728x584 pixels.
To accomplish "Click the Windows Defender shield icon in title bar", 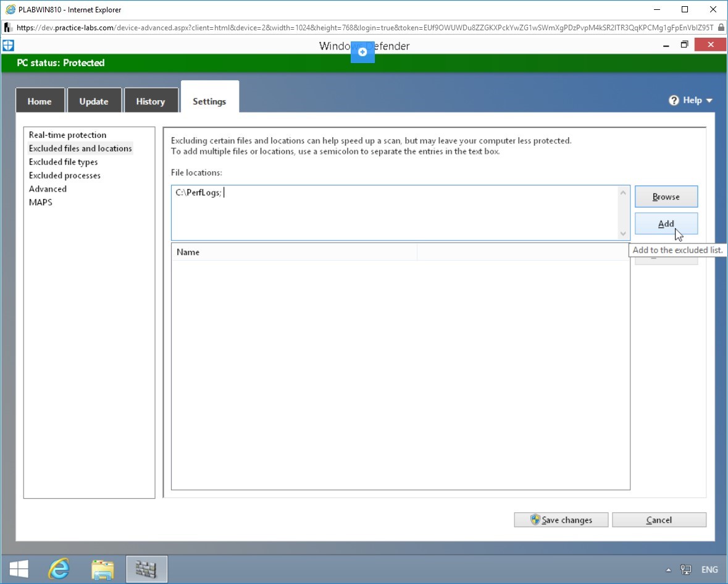I will 9,46.
